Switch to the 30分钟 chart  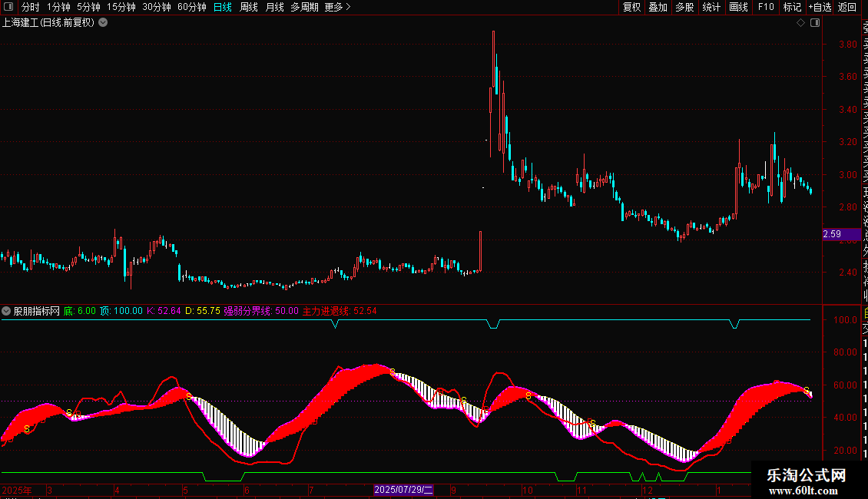[157, 7]
